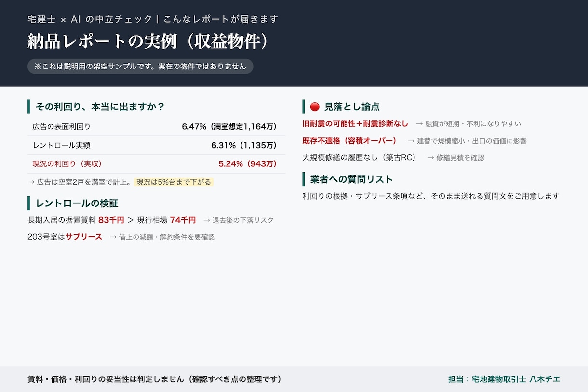Click red item 旧耐震の可能性＋耐震診断なし
This screenshot has width=588, height=392.
tap(355, 123)
